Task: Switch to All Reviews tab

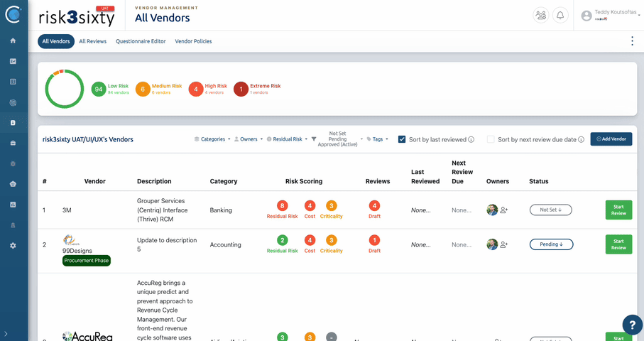Action: [93, 41]
